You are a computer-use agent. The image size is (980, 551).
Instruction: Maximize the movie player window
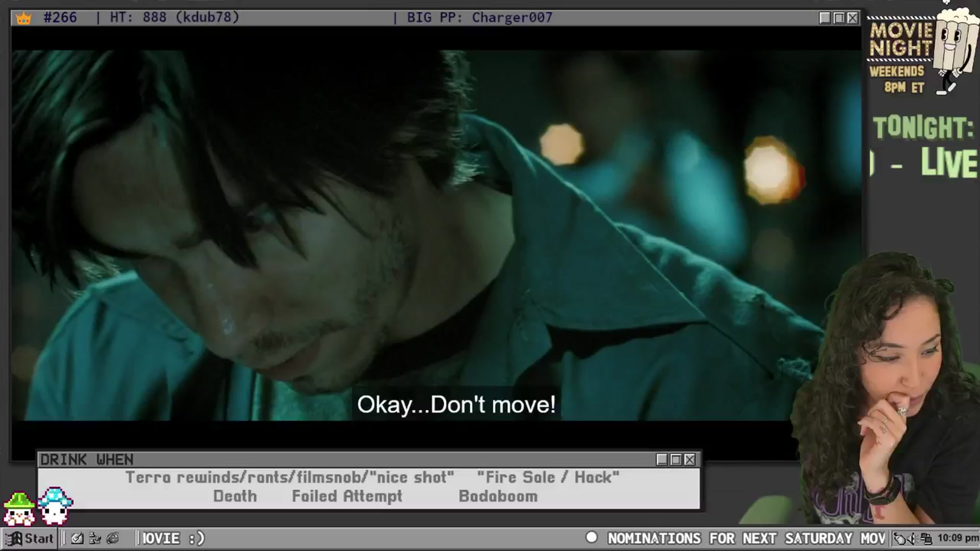point(839,18)
